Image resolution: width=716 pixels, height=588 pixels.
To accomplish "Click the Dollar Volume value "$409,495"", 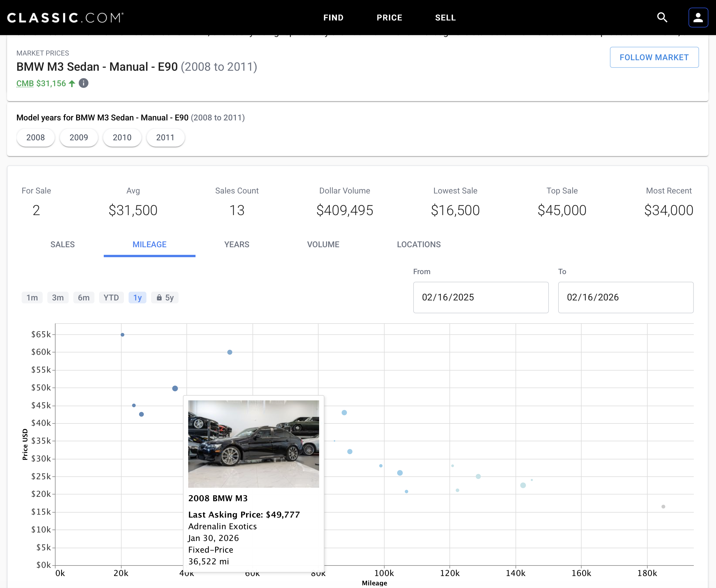I will point(345,210).
